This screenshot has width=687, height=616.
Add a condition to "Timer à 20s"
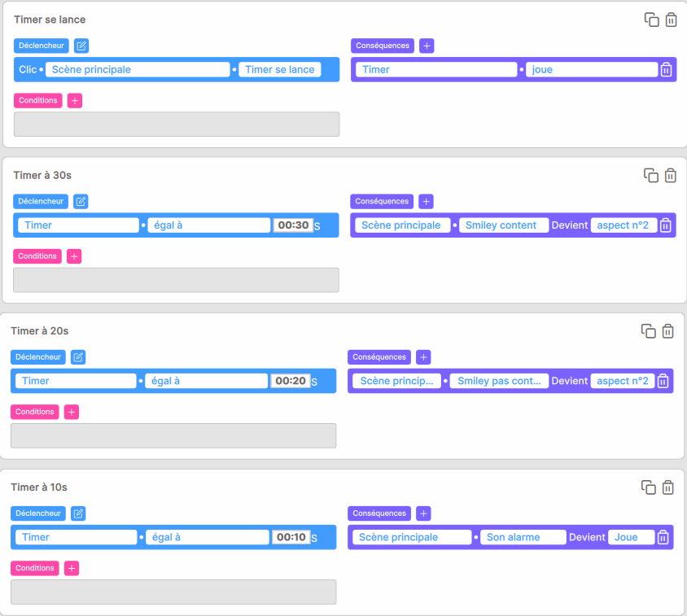[72, 412]
